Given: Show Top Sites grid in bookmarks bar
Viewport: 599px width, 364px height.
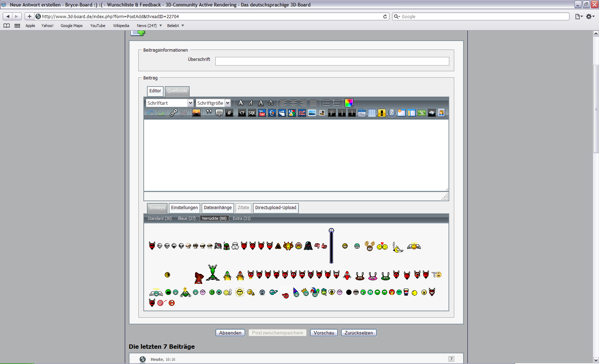Looking at the screenshot, I should point(17,26).
